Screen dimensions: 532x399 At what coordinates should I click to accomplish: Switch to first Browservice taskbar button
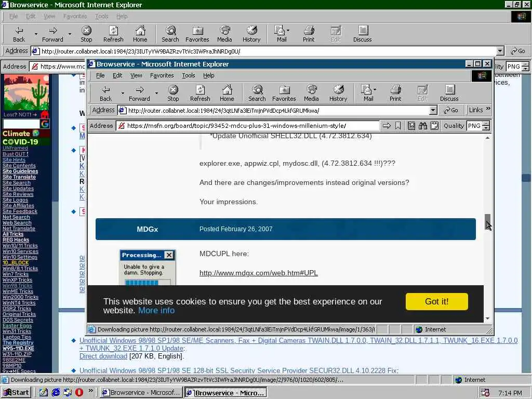pos(141,393)
